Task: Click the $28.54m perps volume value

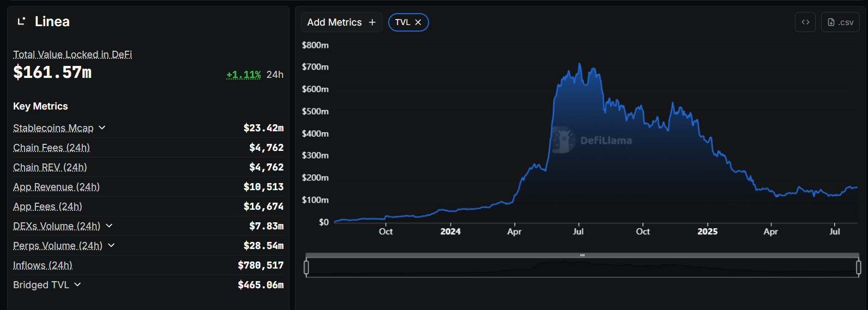Action: point(263,246)
